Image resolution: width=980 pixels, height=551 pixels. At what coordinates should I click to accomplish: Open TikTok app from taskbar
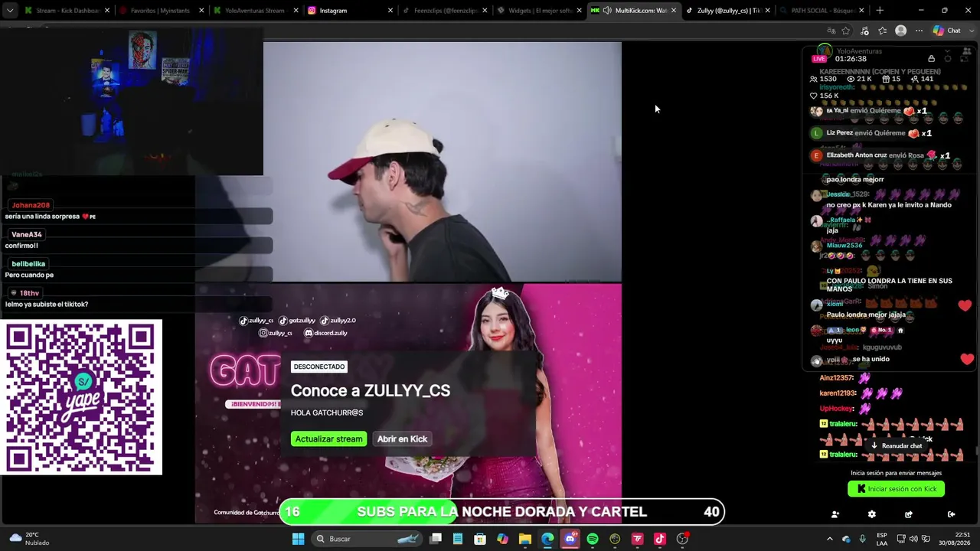tap(660, 539)
